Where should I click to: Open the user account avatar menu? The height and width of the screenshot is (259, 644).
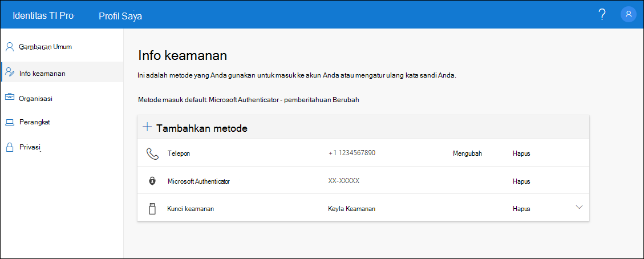point(629,14)
